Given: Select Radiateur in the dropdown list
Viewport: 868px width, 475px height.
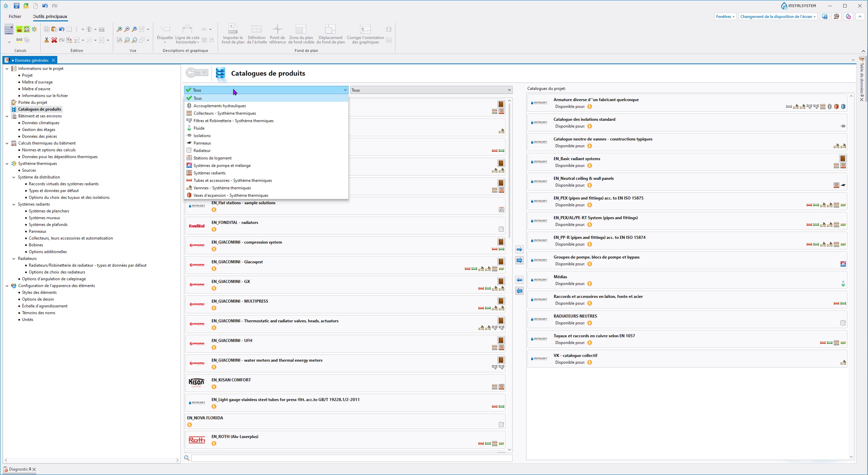Looking at the screenshot, I should pos(202,151).
